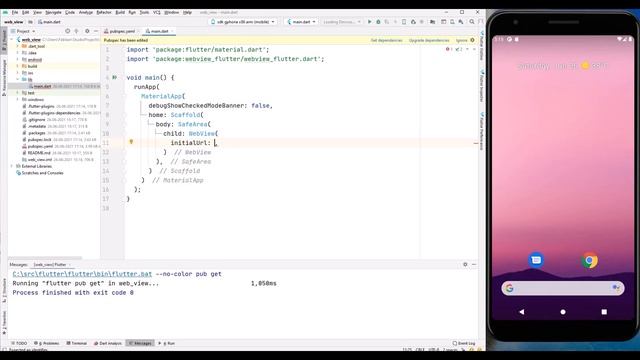
Task: Open the device selector dropdown
Action: pos(243,22)
